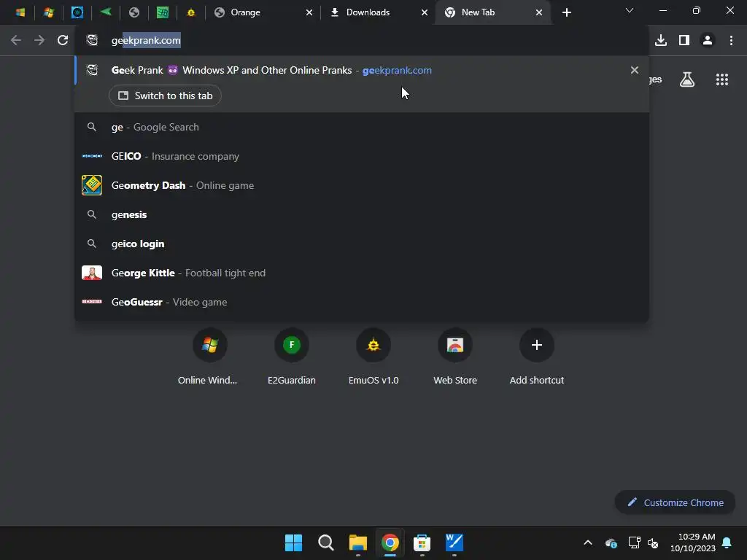Open taskbar Search
Viewport: 747px width, 560px height.
tap(326, 542)
